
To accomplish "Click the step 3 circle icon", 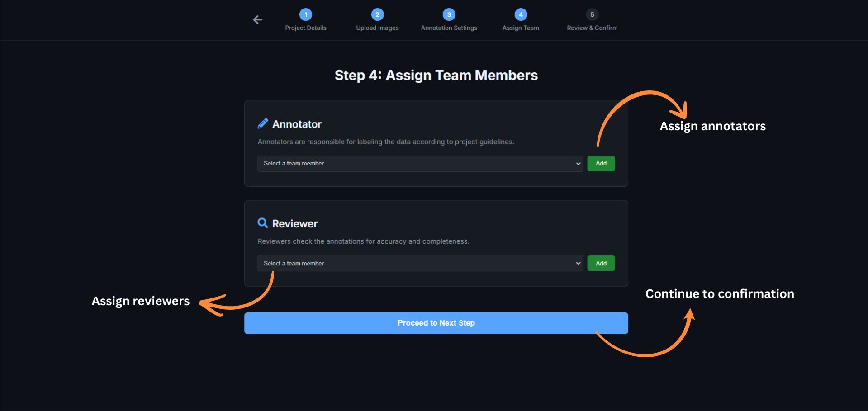I will tap(449, 14).
